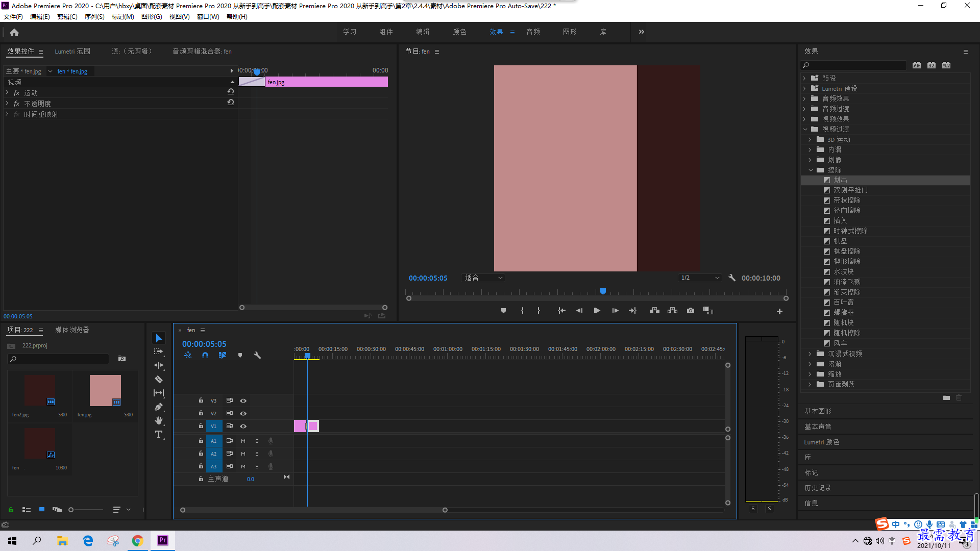Select the Hand tool
980x551 pixels.
tap(159, 420)
